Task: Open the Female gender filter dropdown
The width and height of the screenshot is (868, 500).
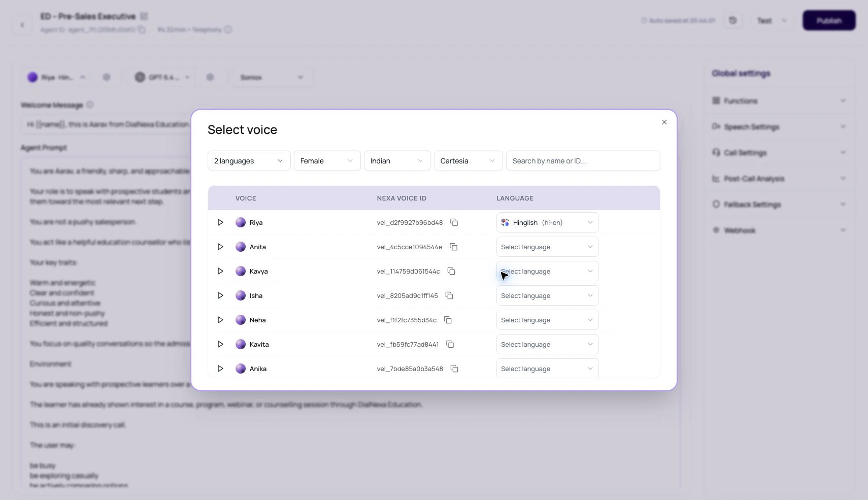Action: (327, 161)
